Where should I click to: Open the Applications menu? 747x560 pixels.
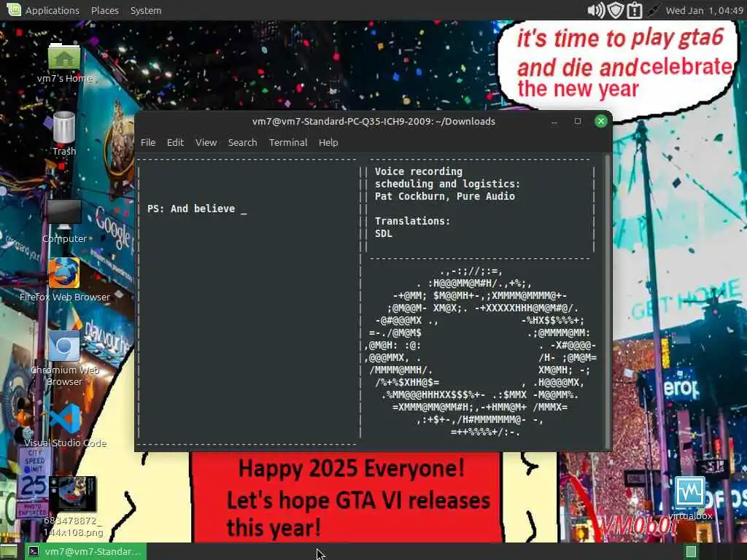click(x=53, y=10)
